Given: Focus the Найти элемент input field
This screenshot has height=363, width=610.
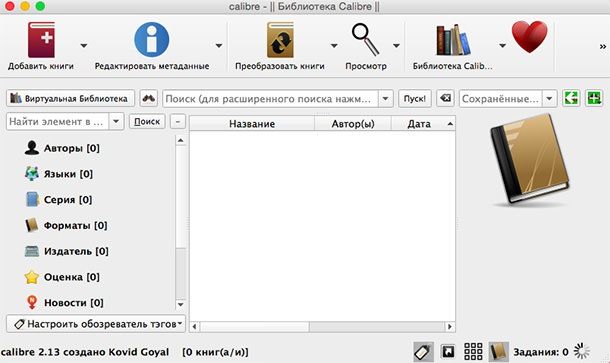Looking at the screenshot, I should 58,121.
